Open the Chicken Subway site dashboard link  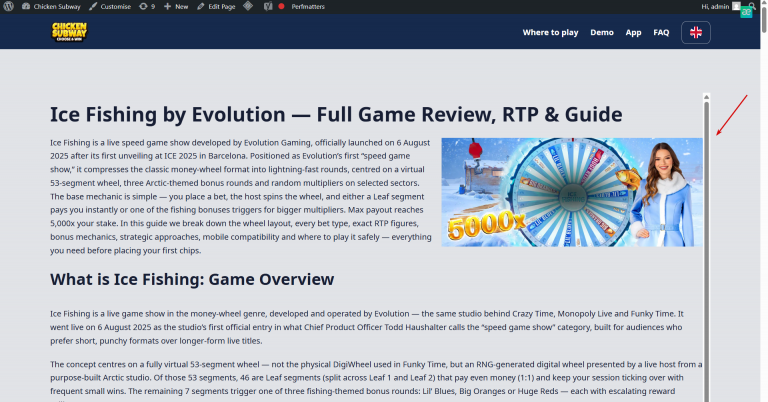[x=51, y=6]
